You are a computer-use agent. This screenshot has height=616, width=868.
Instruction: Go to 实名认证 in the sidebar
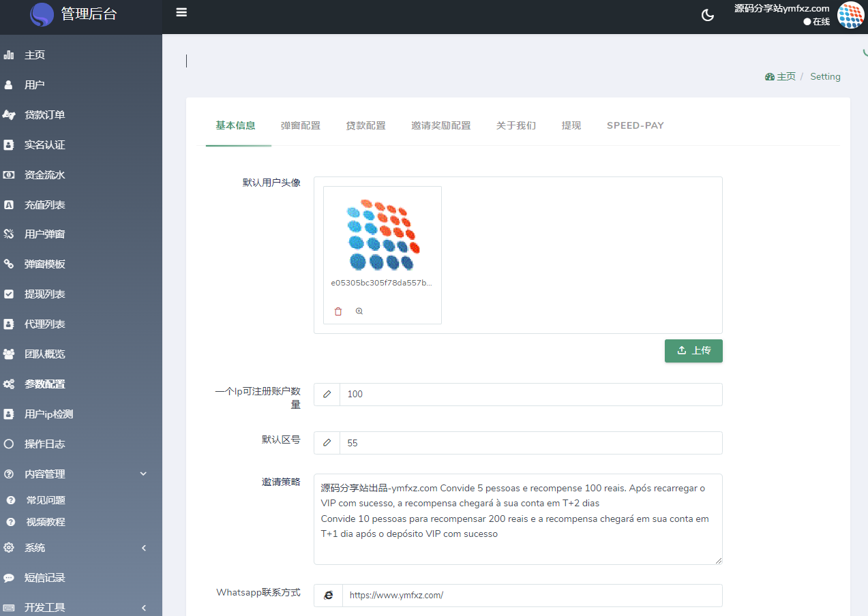click(x=45, y=145)
